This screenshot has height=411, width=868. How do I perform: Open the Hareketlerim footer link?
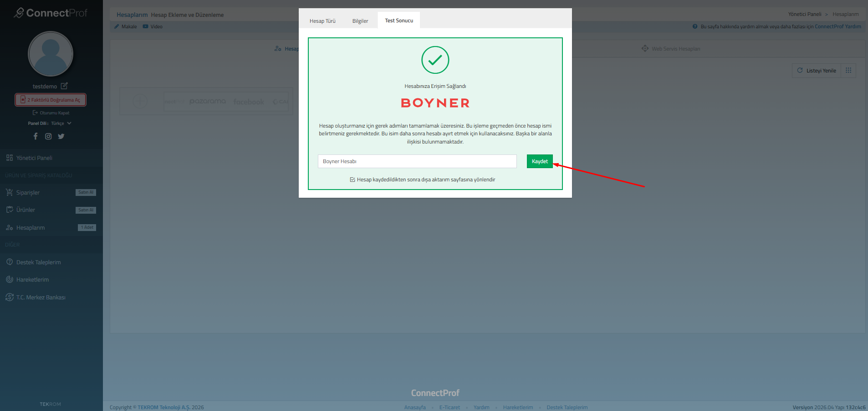(x=518, y=407)
